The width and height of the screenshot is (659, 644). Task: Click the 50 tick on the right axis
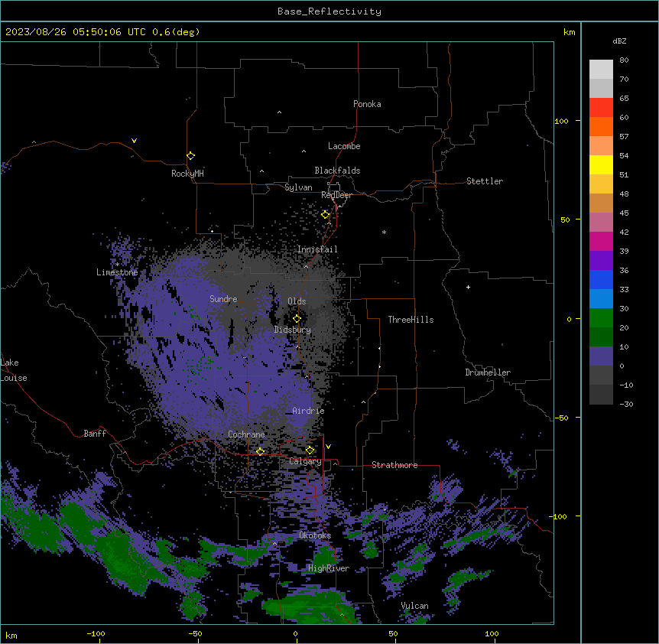point(565,220)
